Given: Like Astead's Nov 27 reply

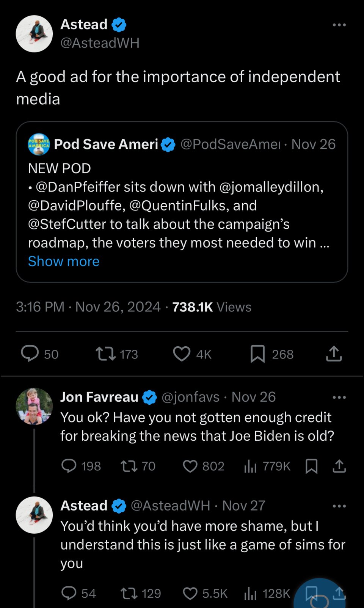Looking at the screenshot, I should 190,593.
